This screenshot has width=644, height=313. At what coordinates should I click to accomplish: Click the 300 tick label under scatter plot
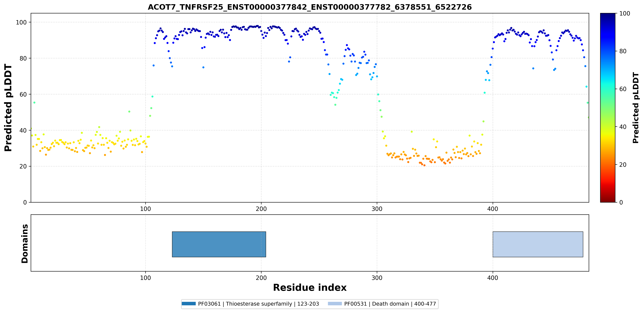tap(377, 209)
